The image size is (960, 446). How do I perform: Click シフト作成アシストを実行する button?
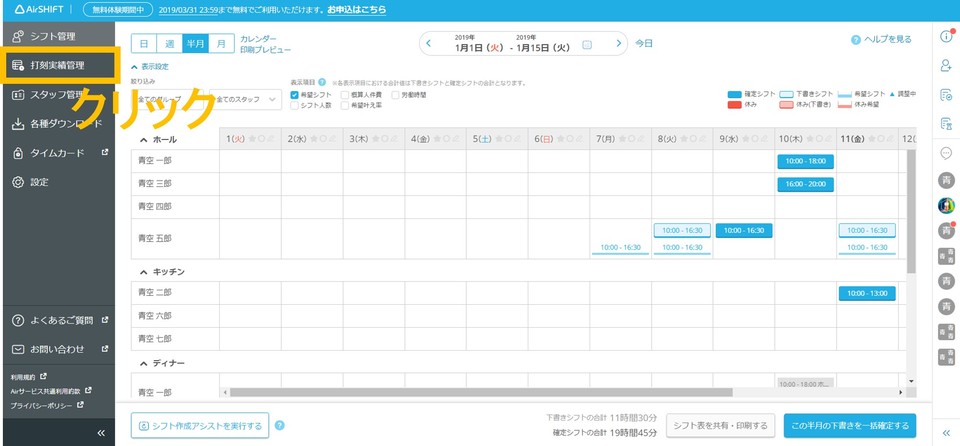(x=200, y=426)
